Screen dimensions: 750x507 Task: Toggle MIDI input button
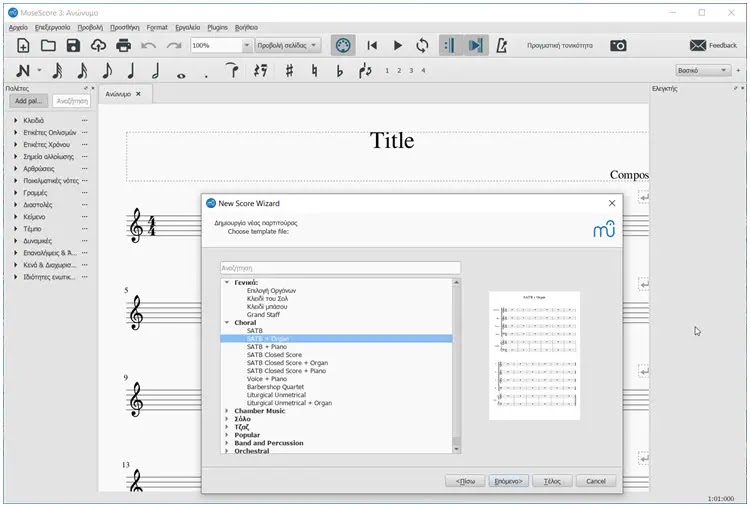point(343,45)
